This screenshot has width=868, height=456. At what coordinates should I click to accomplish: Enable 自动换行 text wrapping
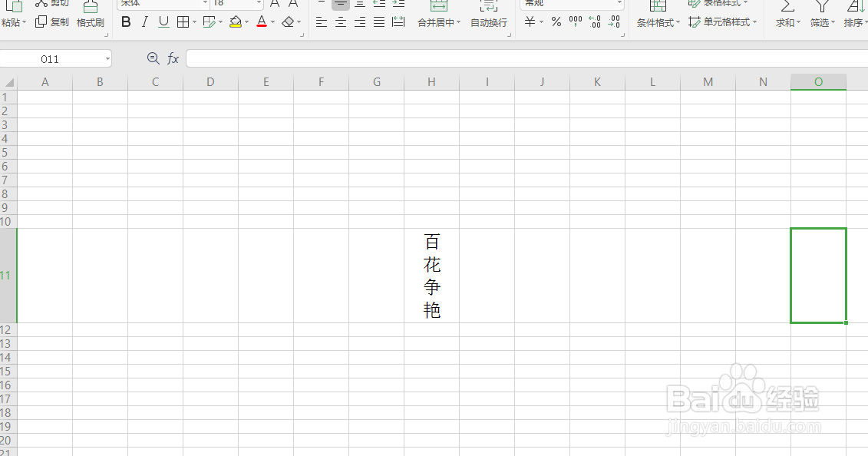click(x=487, y=21)
